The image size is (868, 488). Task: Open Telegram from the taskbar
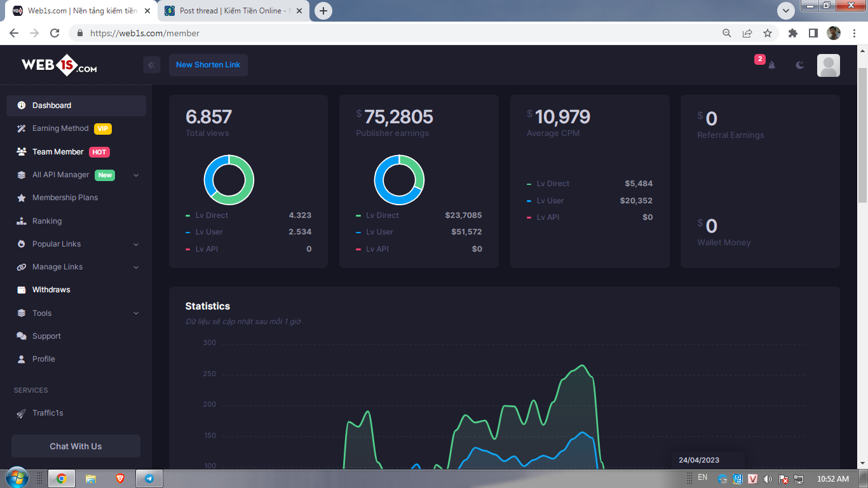tap(149, 478)
